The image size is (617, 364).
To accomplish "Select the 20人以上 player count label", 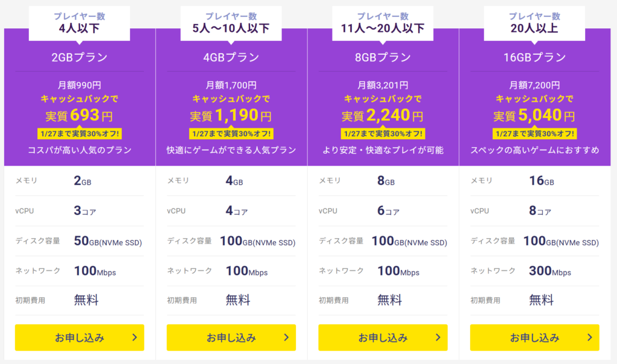I will click(535, 28).
